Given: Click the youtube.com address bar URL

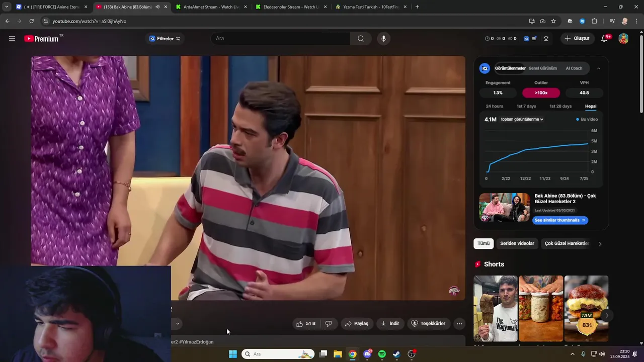Looking at the screenshot, I should (x=90, y=21).
